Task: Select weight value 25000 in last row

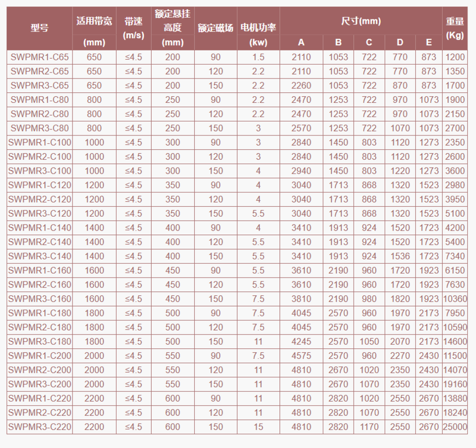Action: [x=455, y=427]
